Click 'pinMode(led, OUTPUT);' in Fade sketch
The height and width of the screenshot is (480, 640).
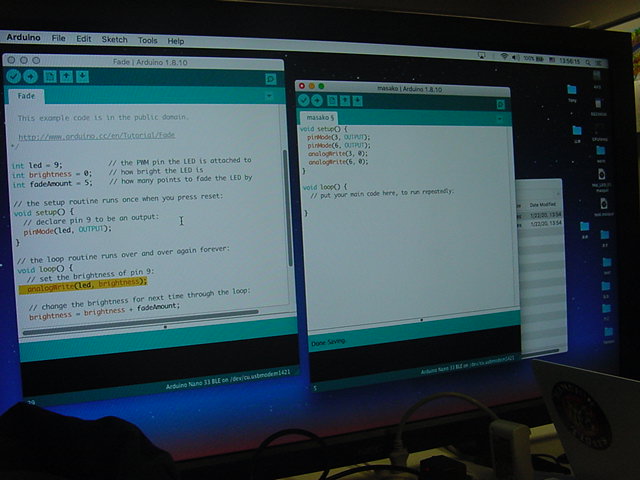[x=67, y=230]
